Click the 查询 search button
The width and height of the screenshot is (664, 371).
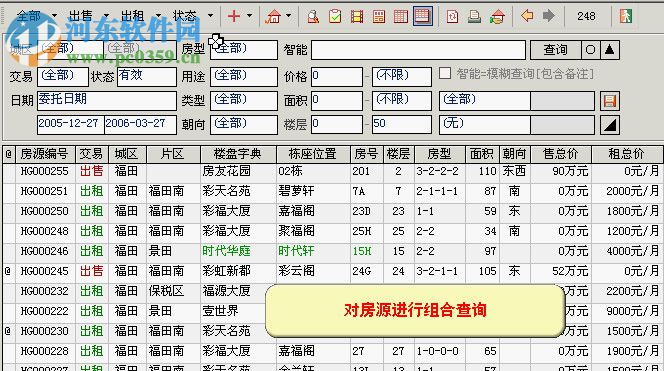click(555, 50)
